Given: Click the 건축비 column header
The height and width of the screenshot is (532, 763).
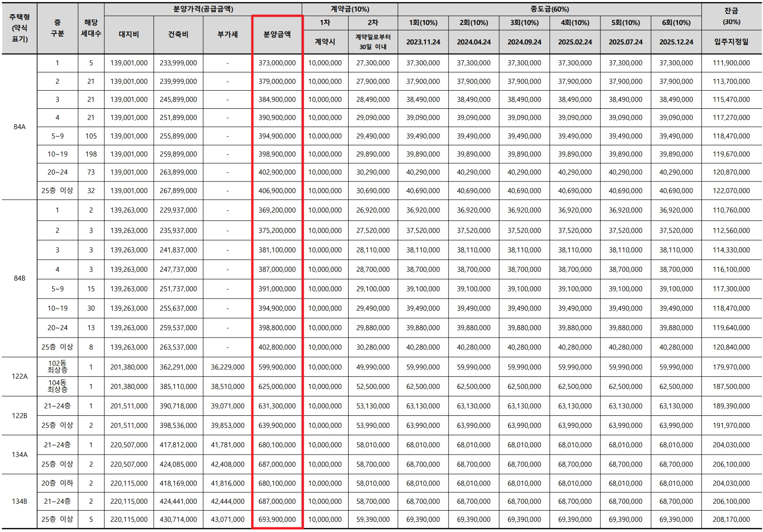Looking at the screenshot, I should pos(178,35).
